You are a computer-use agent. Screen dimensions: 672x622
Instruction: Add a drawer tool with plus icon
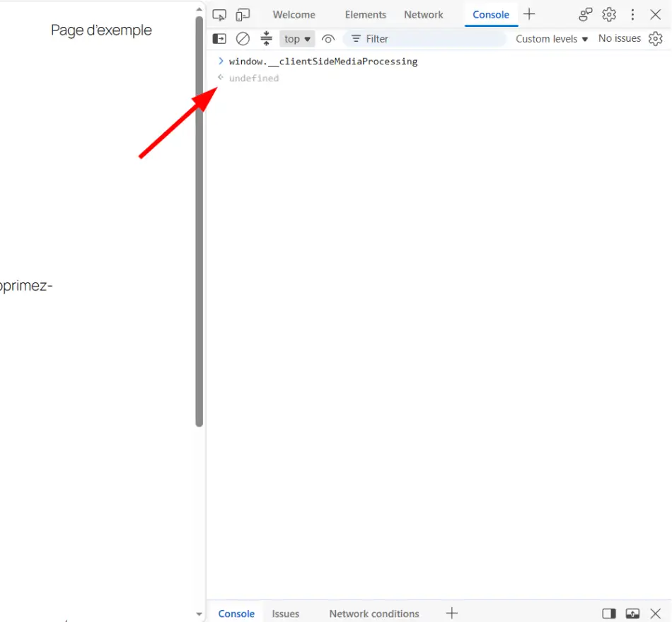click(x=452, y=613)
